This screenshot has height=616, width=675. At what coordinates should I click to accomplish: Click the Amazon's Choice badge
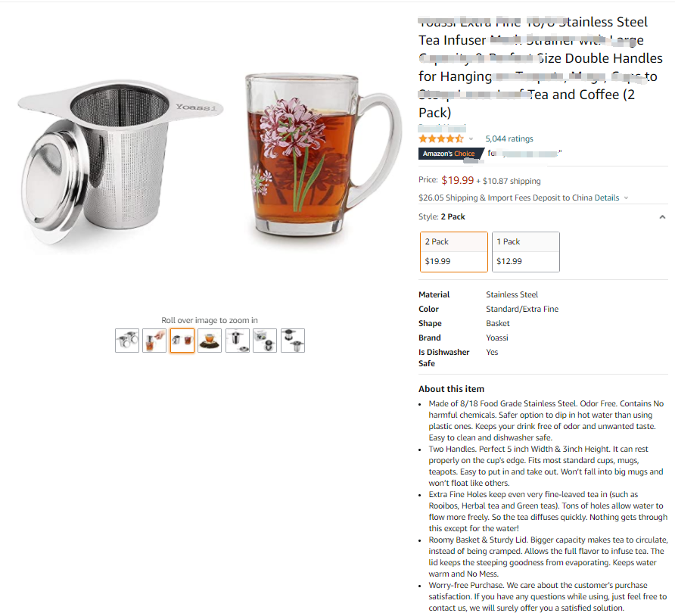(449, 154)
